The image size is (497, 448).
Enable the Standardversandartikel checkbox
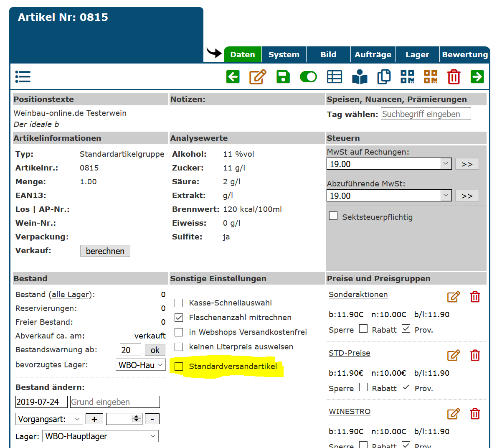(x=179, y=367)
